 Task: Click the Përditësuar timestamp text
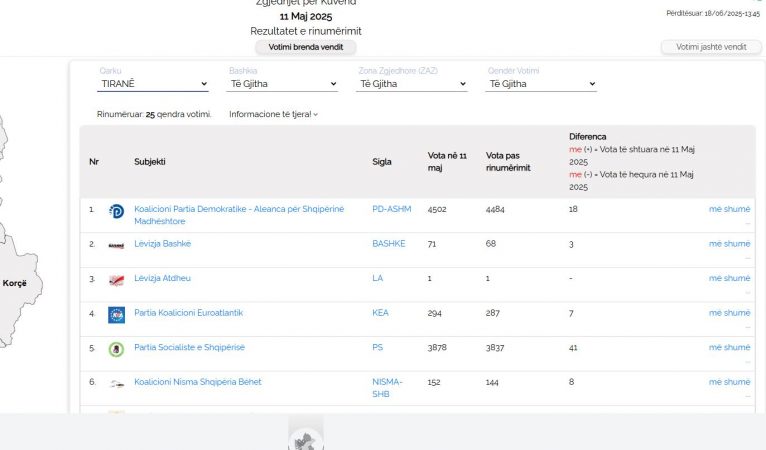click(x=713, y=14)
